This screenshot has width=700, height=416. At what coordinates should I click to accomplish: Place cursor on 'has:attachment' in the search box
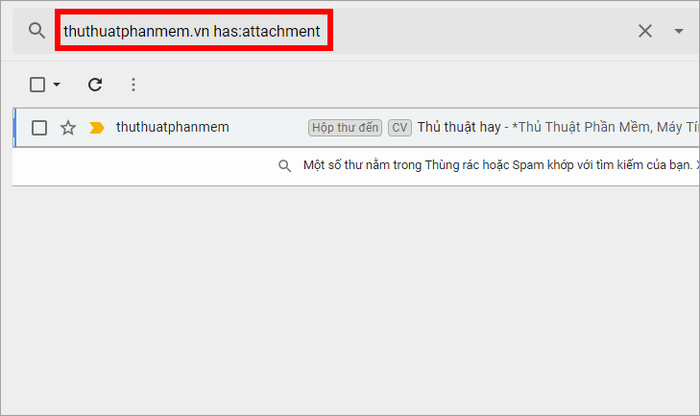pos(267,31)
